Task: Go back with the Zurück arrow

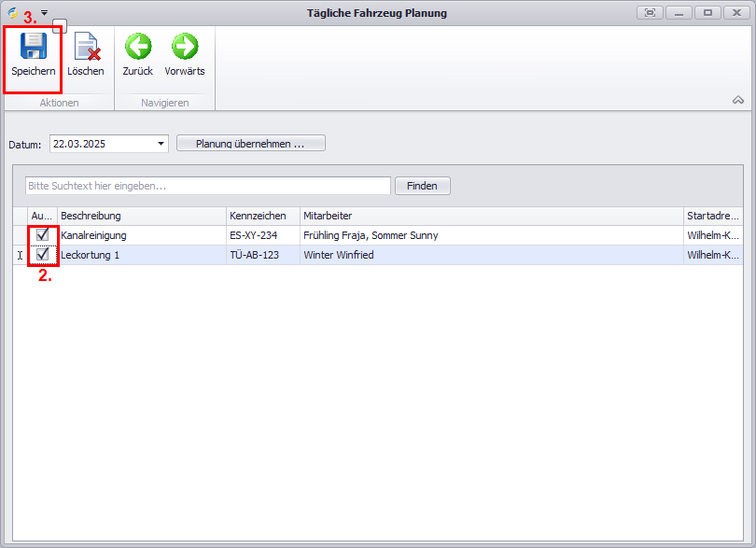Action: click(x=138, y=47)
